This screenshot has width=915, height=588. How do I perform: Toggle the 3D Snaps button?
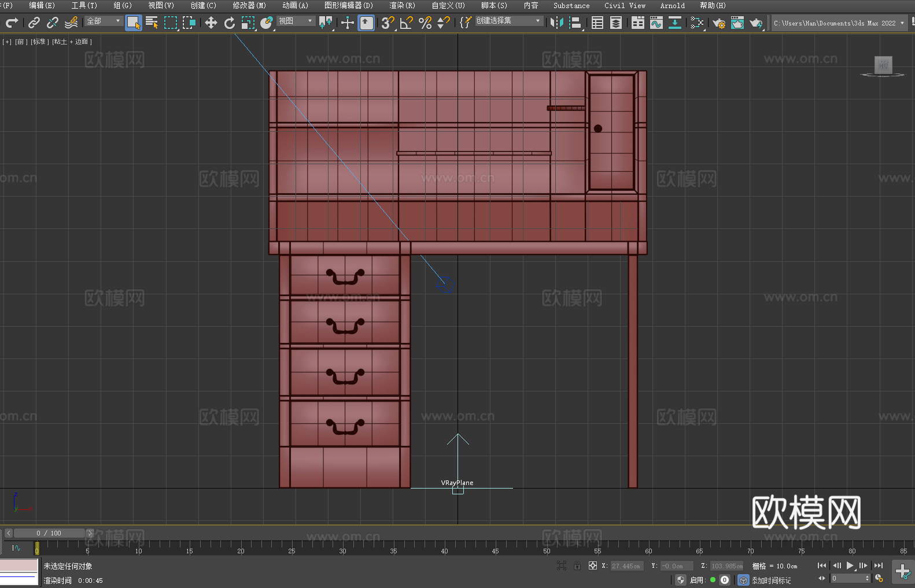pos(388,23)
